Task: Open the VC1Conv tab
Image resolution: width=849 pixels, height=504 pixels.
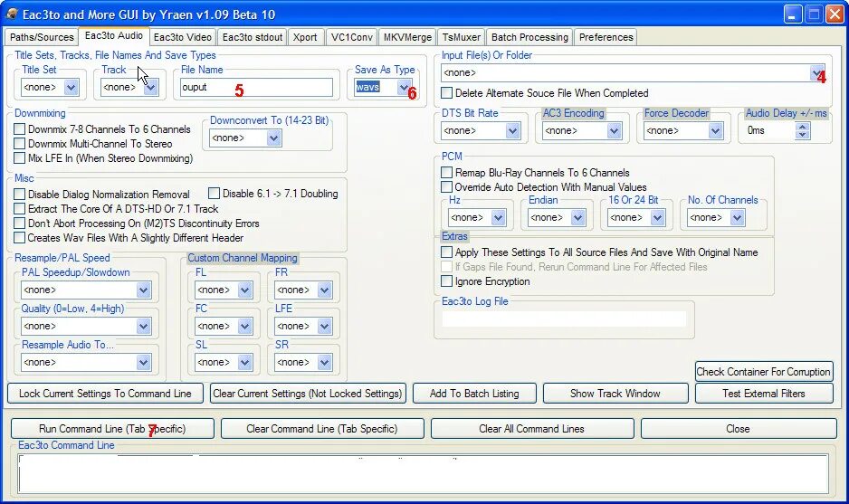Action: (x=352, y=37)
